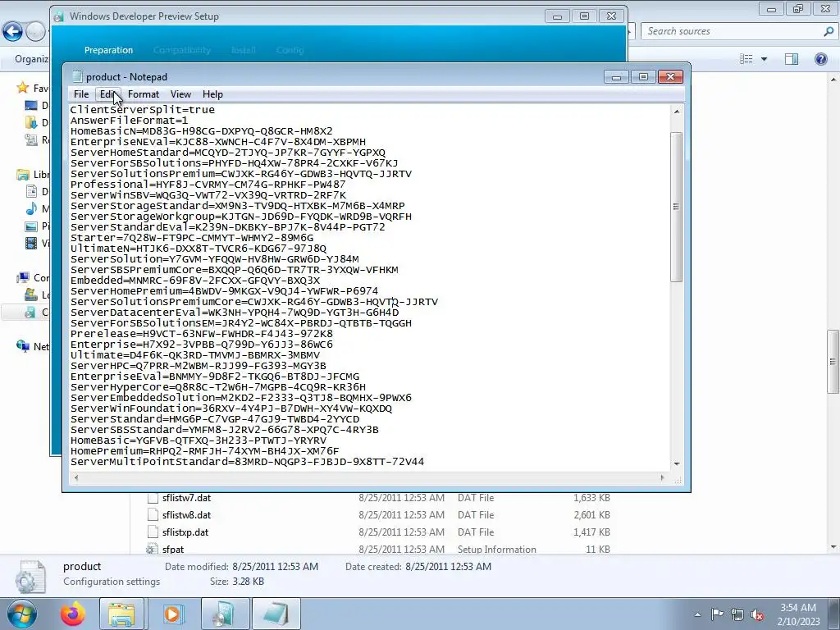Click the ClientServerSplit=true line
The image size is (840, 630).
pyautogui.click(x=143, y=110)
